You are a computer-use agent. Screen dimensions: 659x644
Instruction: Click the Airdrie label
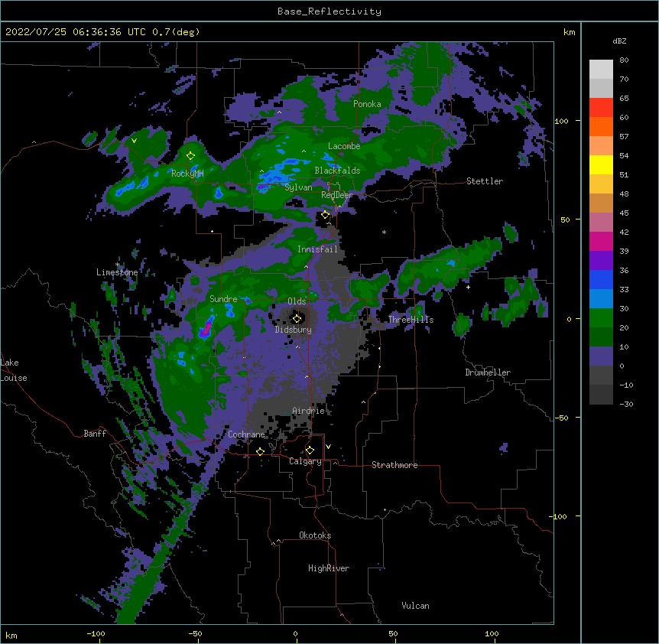309,411
